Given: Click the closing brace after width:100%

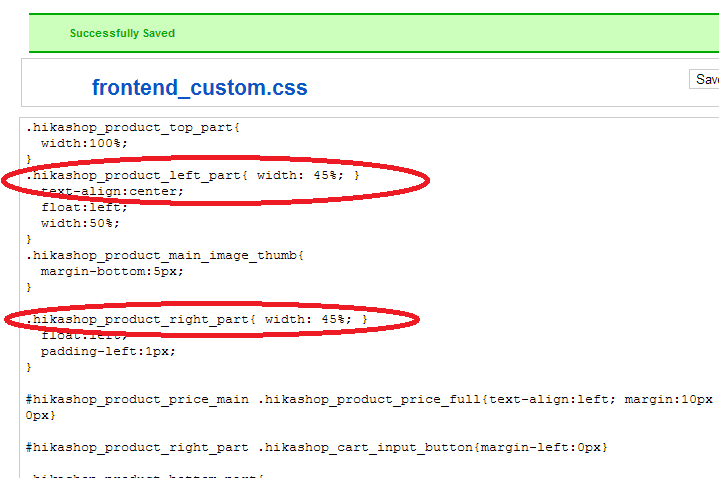Looking at the screenshot, I should point(30,159).
